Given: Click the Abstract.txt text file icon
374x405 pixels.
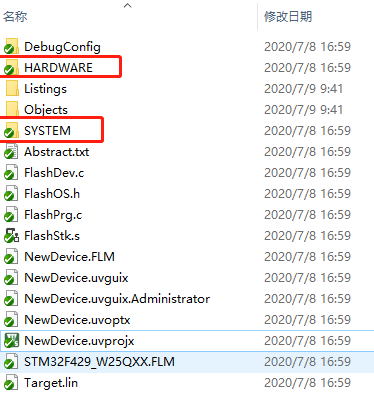Looking at the screenshot, I should pos(11,152).
